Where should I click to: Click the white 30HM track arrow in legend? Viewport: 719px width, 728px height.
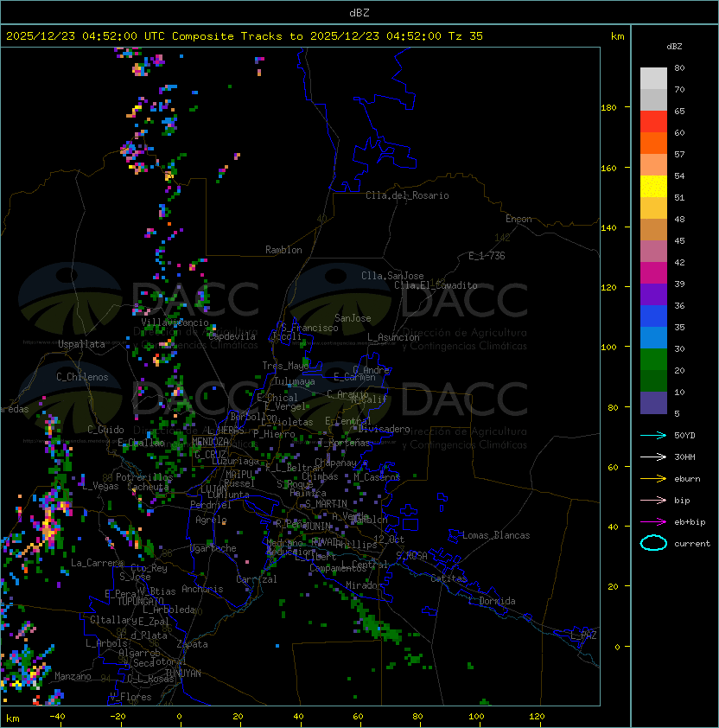coord(653,457)
